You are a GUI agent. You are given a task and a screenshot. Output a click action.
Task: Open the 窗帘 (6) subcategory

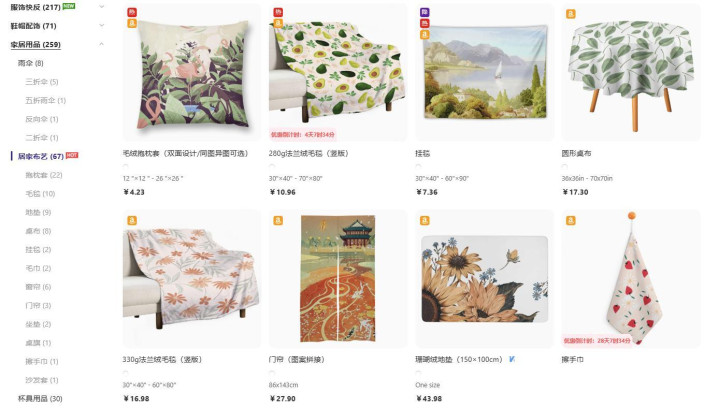tap(38, 287)
